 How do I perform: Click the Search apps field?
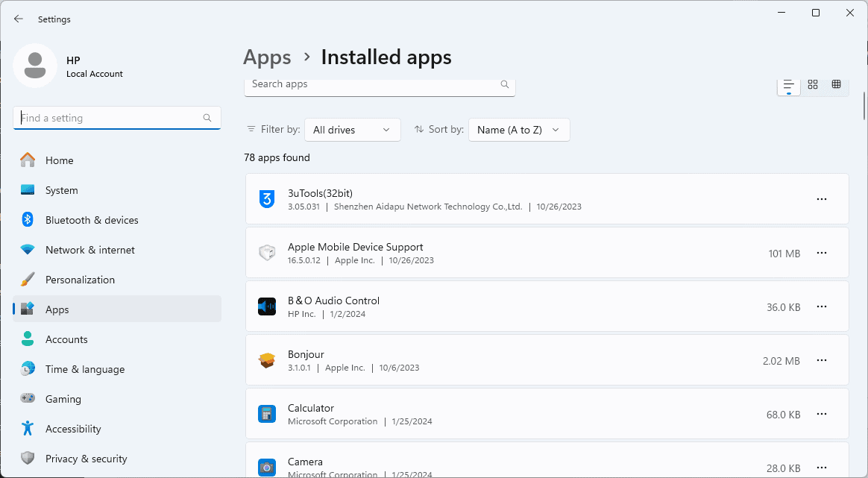click(x=380, y=87)
